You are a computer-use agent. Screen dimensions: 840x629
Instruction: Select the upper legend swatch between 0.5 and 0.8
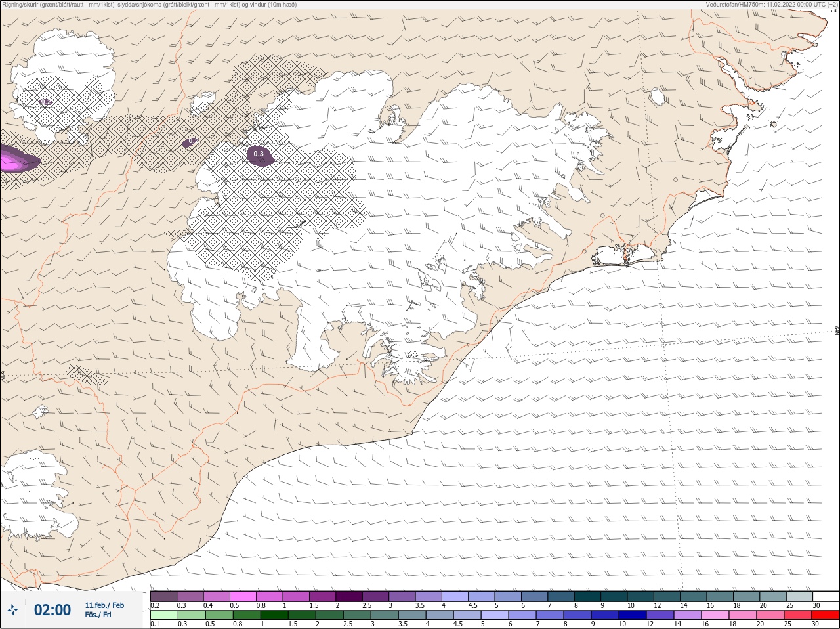[243, 596]
